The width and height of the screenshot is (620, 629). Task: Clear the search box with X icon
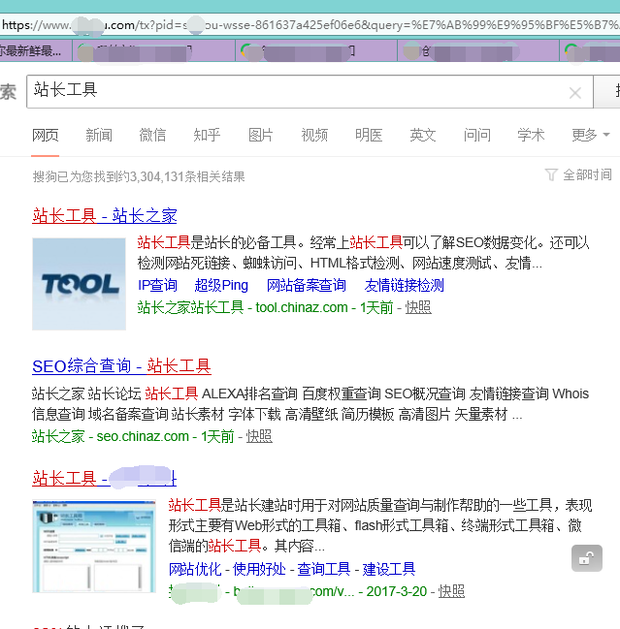click(575, 93)
